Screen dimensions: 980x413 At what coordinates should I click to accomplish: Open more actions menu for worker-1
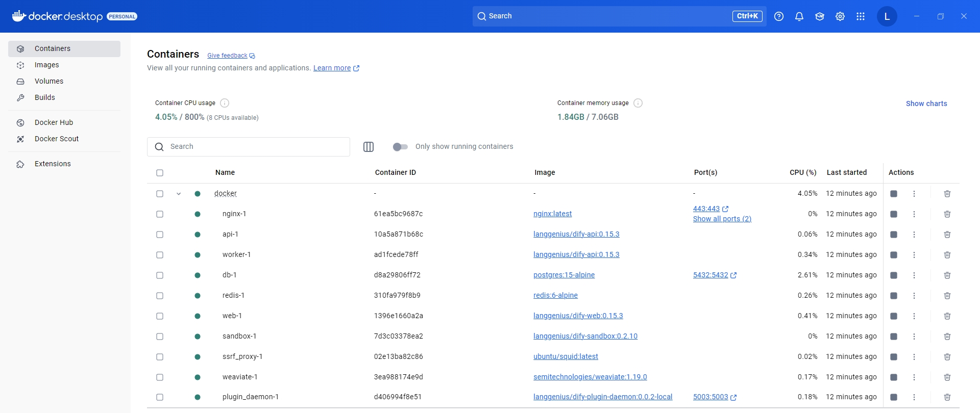(x=914, y=255)
